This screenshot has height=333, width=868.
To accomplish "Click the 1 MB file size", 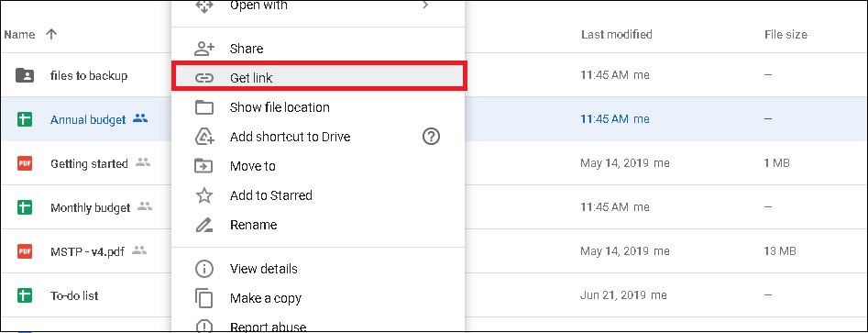I will coord(776,163).
